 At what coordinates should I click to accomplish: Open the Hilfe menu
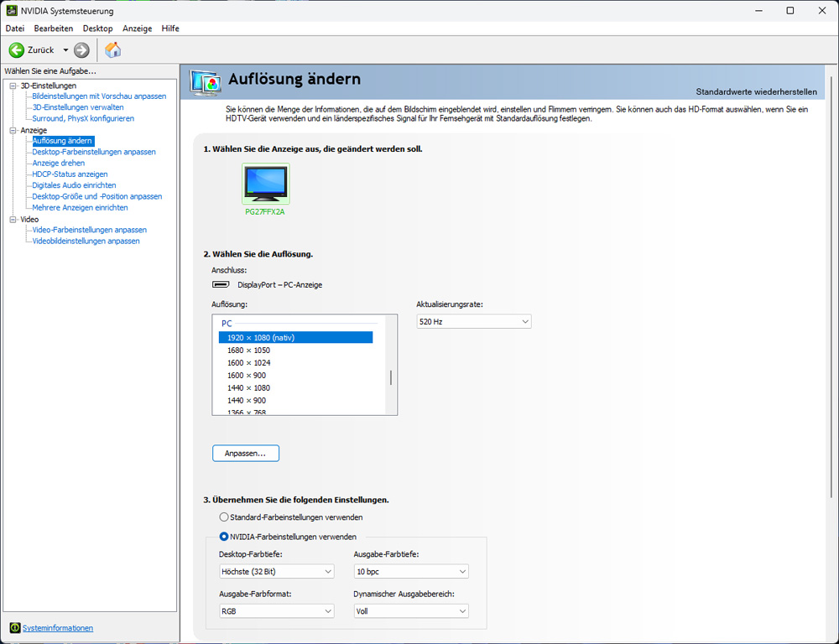point(170,29)
